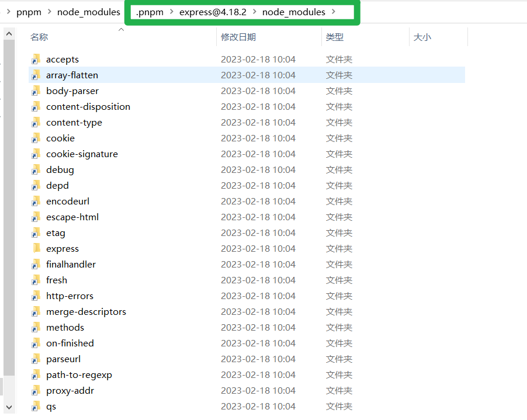Expand chevron after pnpm breadcrumb

tap(50, 12)
